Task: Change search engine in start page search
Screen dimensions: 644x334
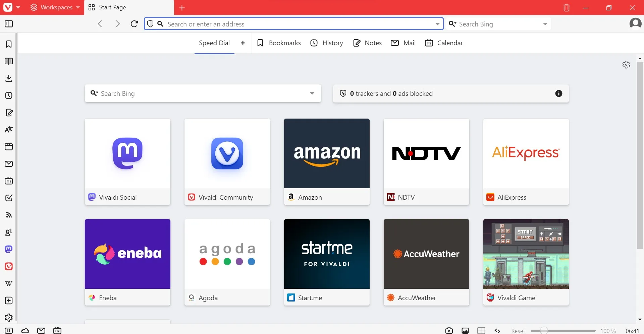Action: (94, 93)
